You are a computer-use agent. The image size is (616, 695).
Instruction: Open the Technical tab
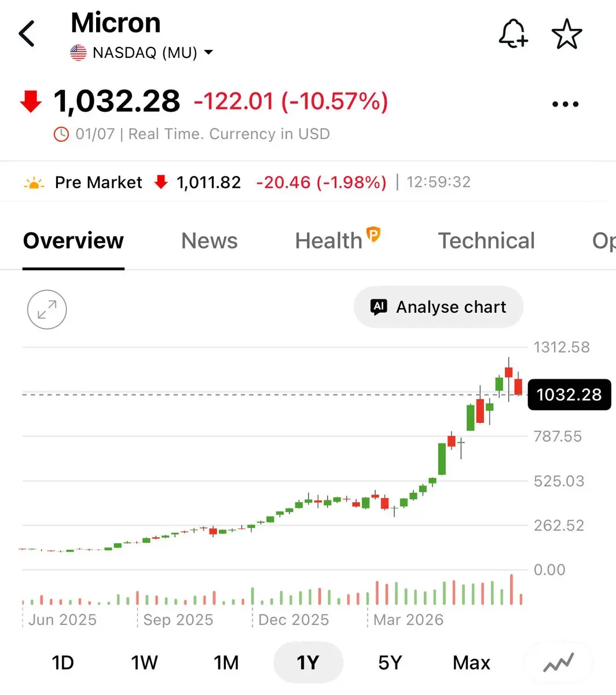[x=486, y=241]
